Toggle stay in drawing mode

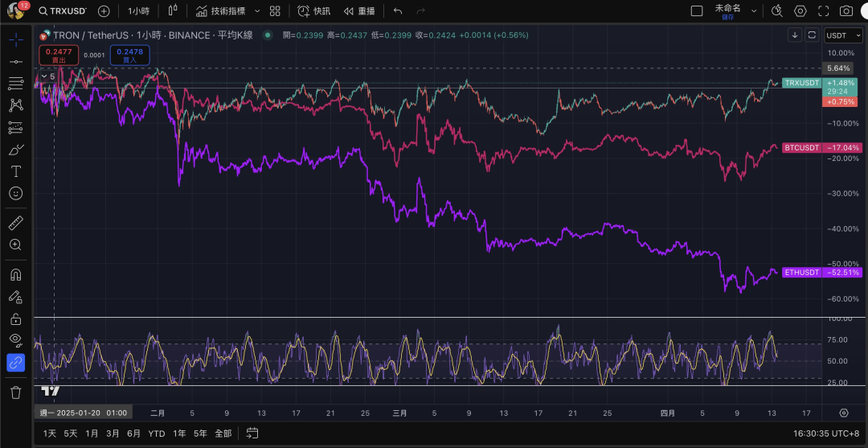(x=16, y=297)
